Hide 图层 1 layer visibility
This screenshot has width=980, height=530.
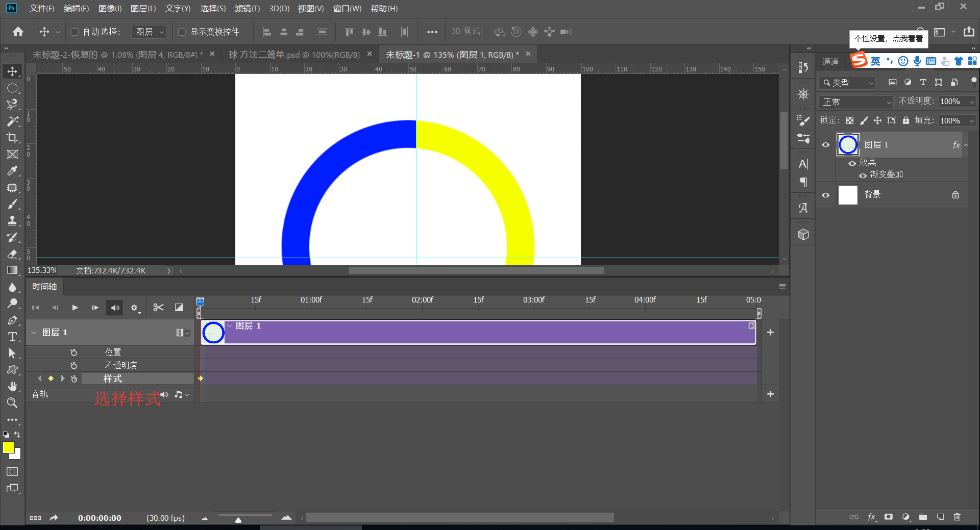click(826, 145)
